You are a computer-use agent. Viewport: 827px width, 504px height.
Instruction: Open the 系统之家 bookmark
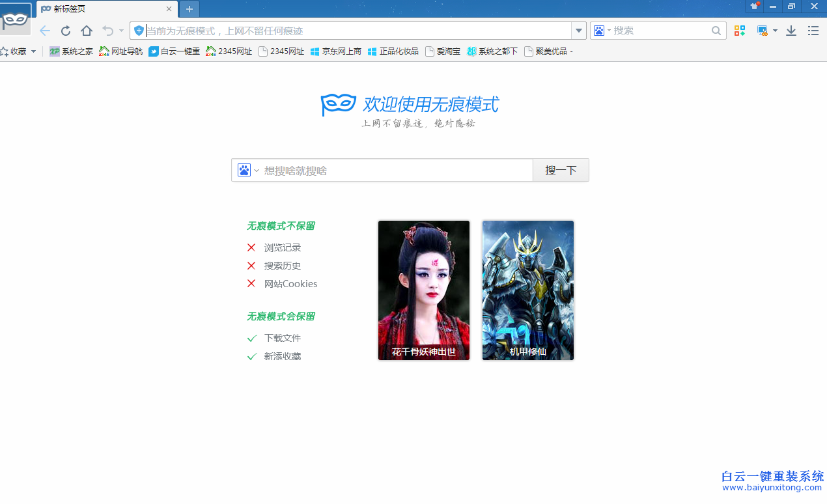click(x=72, y=51)
